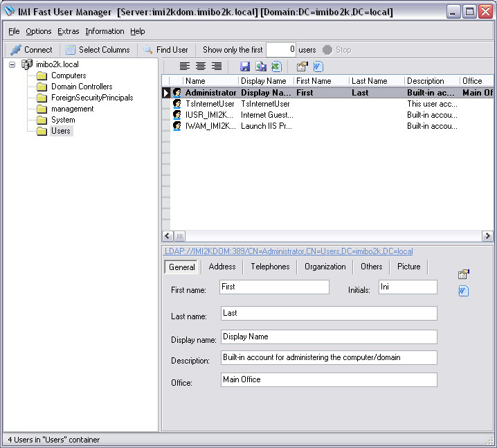The width and height of the screenshot is (497, 448).
Task: Click the horizontal scrollbar thumb
Action: [179, 236]
